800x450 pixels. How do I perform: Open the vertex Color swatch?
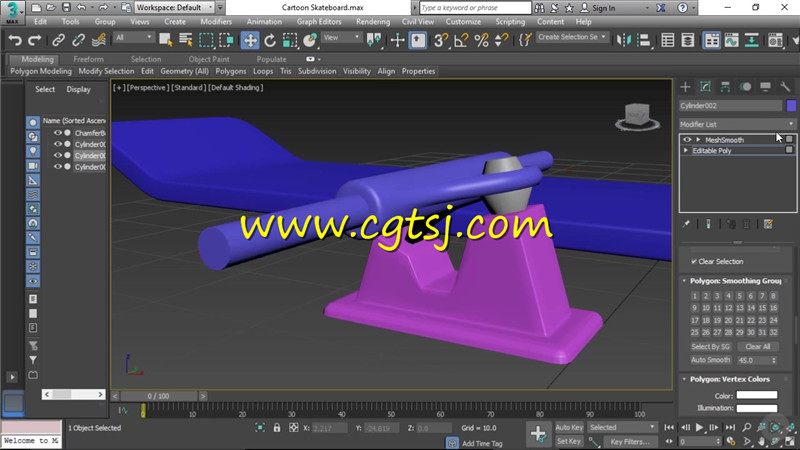[757, 395]
